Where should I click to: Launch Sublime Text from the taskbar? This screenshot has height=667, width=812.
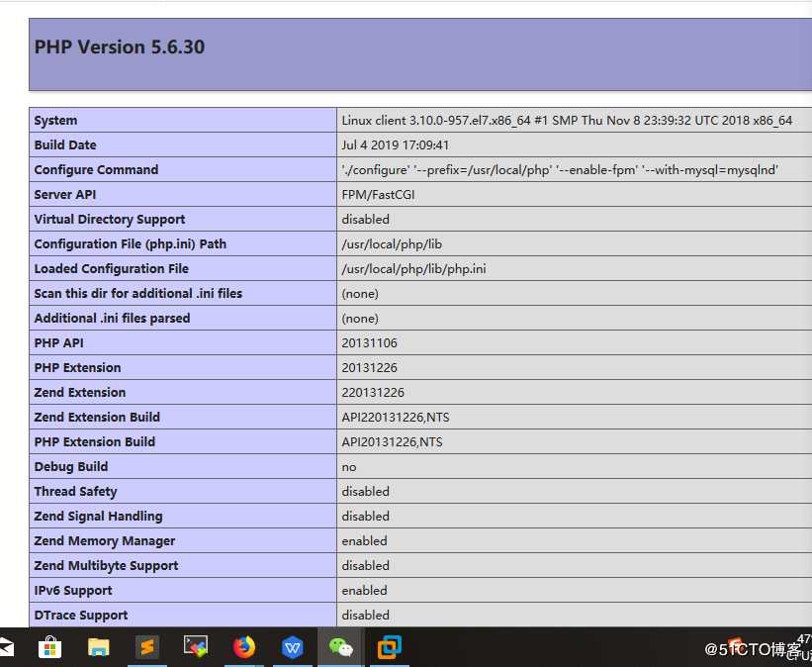click(147, 647)
